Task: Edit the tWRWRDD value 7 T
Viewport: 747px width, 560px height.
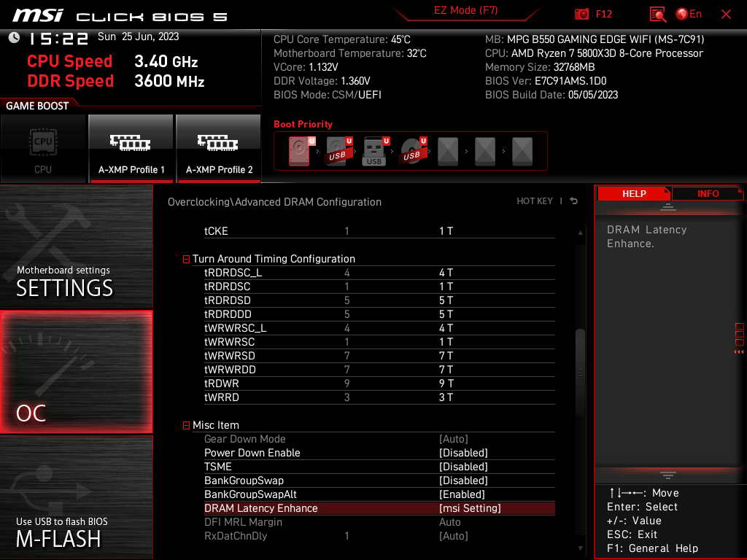Action: point(446,369)
